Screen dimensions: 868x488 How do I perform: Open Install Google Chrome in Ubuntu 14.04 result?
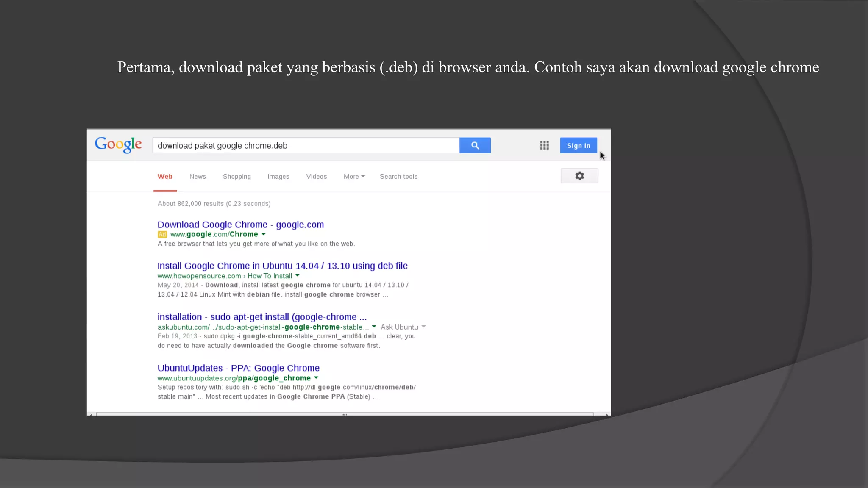tap(283, 266)
